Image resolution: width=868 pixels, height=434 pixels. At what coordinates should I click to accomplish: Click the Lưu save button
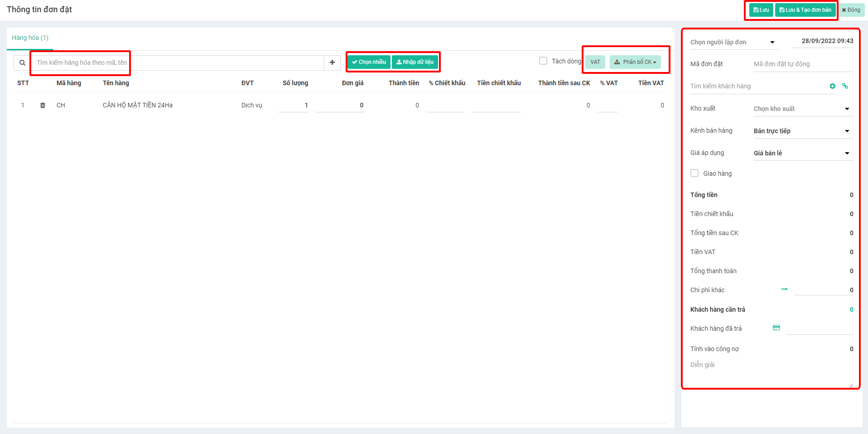pos(761,10)
